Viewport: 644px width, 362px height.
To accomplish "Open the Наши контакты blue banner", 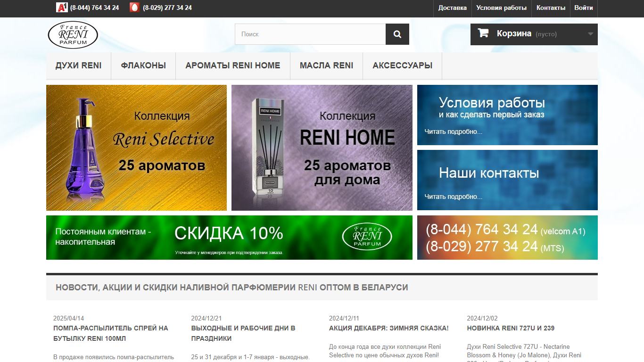I will click(x=507, y=180).
